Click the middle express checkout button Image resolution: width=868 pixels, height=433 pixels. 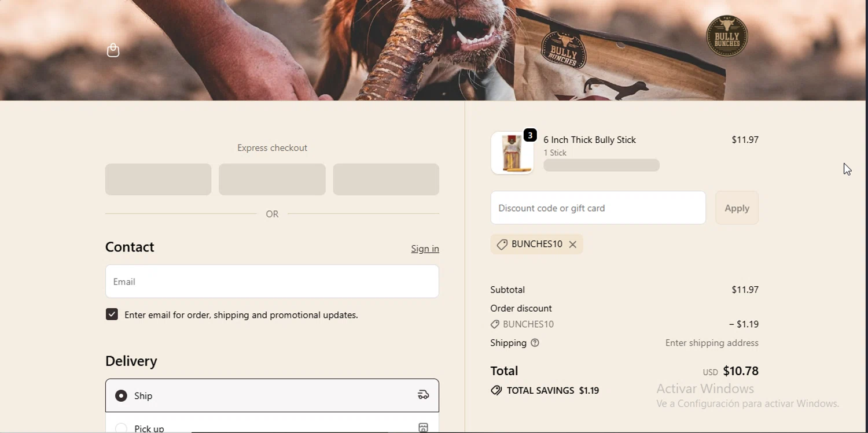272,179
